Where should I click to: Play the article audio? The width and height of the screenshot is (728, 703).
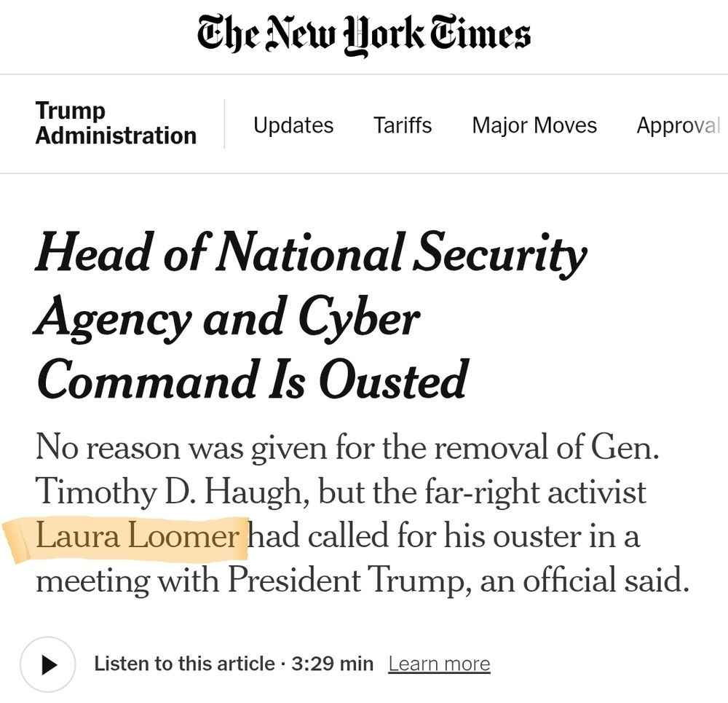tap(47, 664)
